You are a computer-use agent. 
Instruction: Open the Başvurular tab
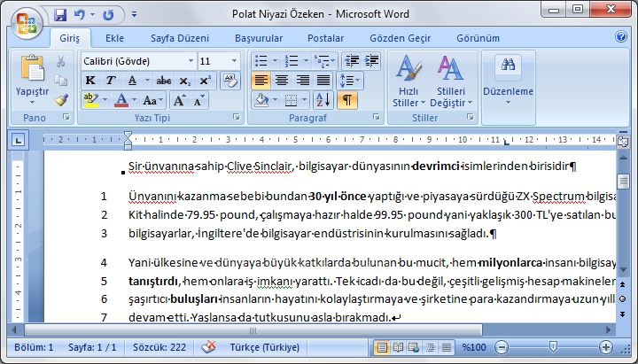[259, 38]
